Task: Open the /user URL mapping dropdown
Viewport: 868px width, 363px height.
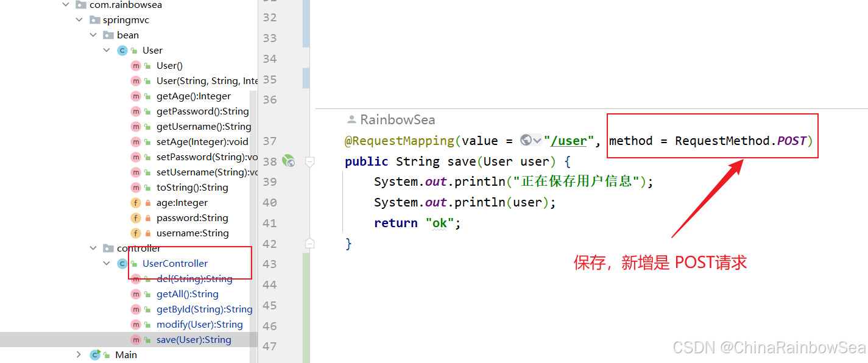Action: point(537,141)
